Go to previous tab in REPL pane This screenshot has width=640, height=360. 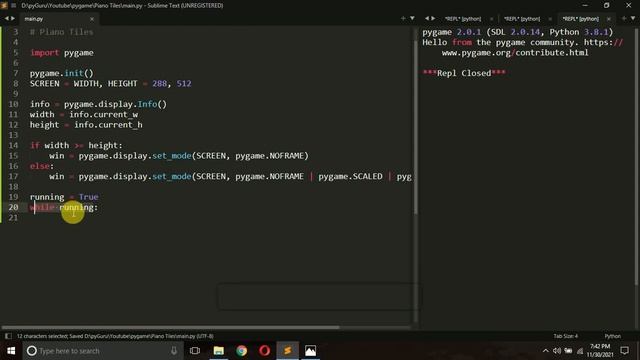click(x=427, y=18)
